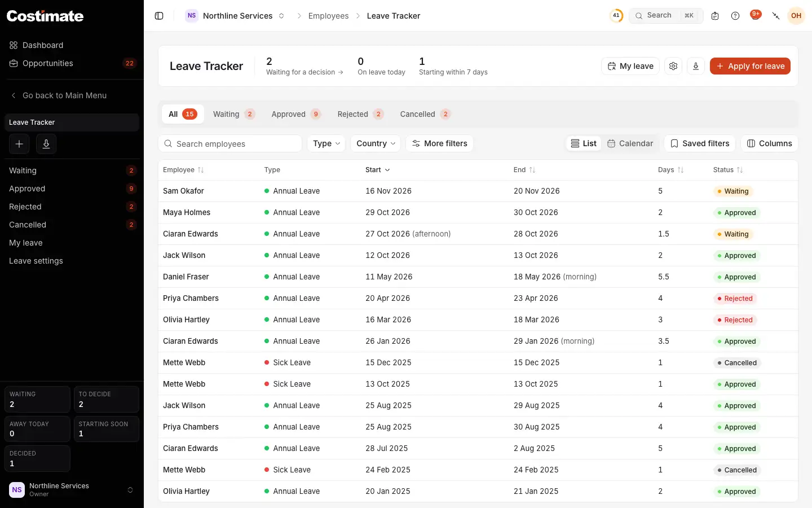Viewport: 812px width, 508px height.
Task: Click the plus icon in the sidebar
Action: click(x=19, y=144)
